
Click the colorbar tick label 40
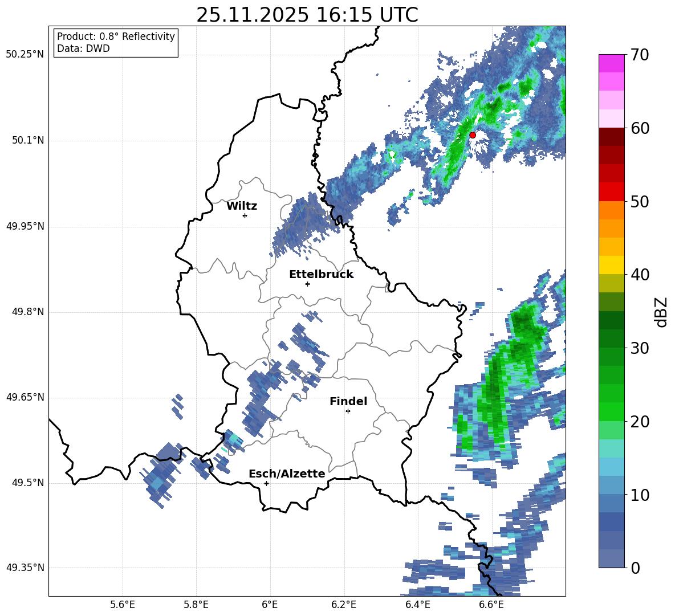coord(640,275)
